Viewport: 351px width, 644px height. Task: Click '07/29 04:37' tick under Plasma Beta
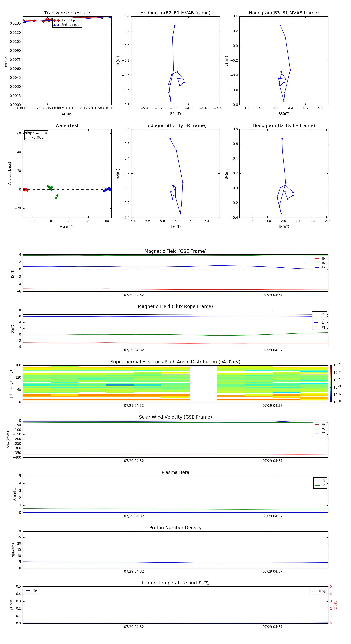[273, 516]
